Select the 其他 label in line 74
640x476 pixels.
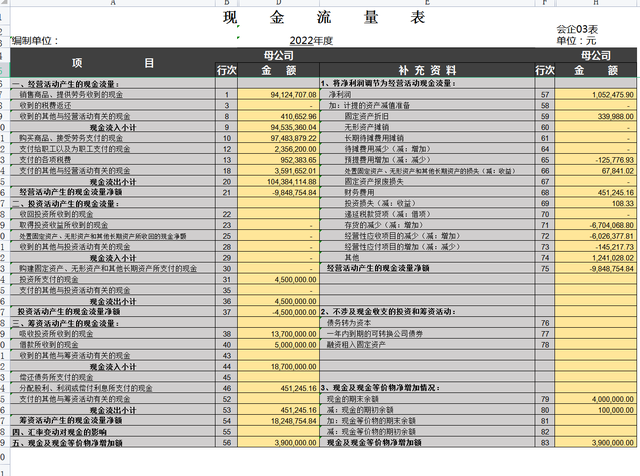pos(351,258)
